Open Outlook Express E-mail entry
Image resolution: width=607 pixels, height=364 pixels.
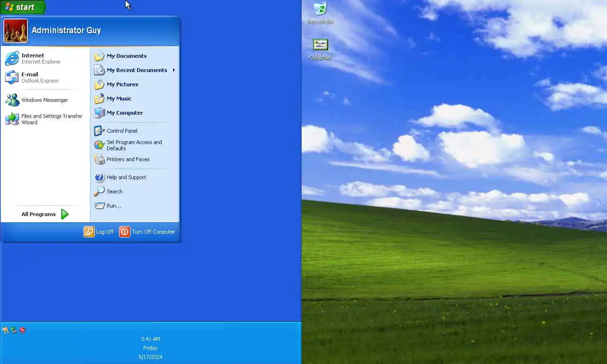click(46, 77)
